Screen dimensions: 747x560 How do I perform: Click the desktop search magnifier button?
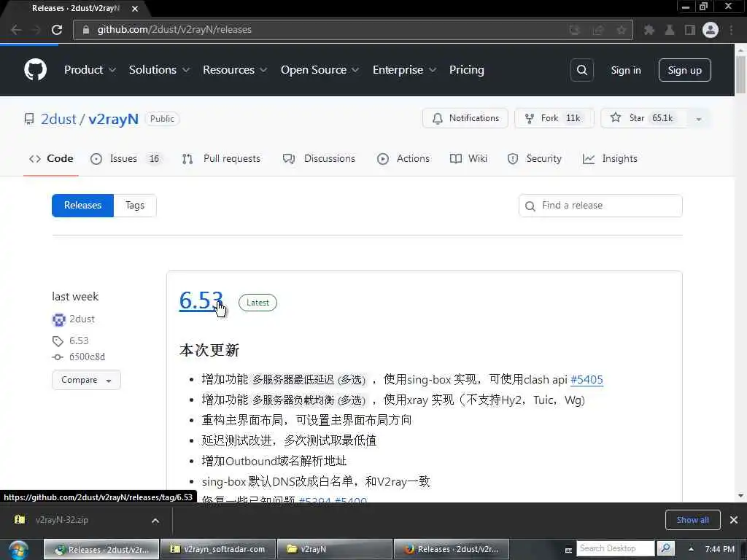pyautogui.click(x=665, y=548)
